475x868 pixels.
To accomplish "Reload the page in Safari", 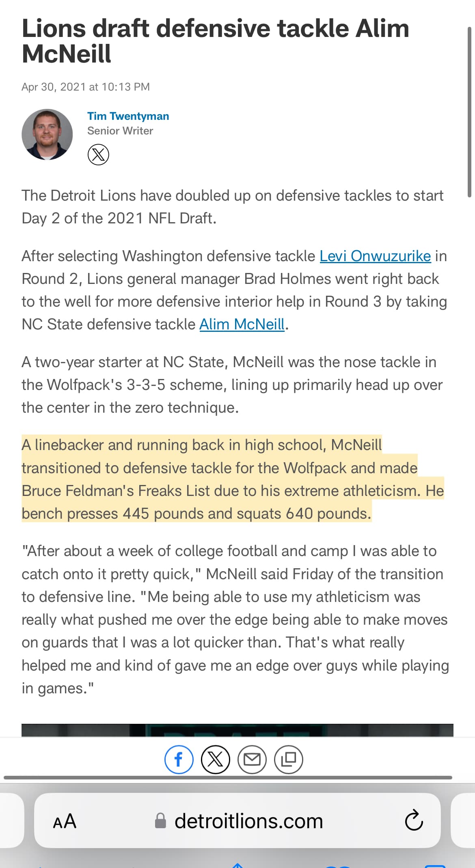I will (x=414, y=820).
